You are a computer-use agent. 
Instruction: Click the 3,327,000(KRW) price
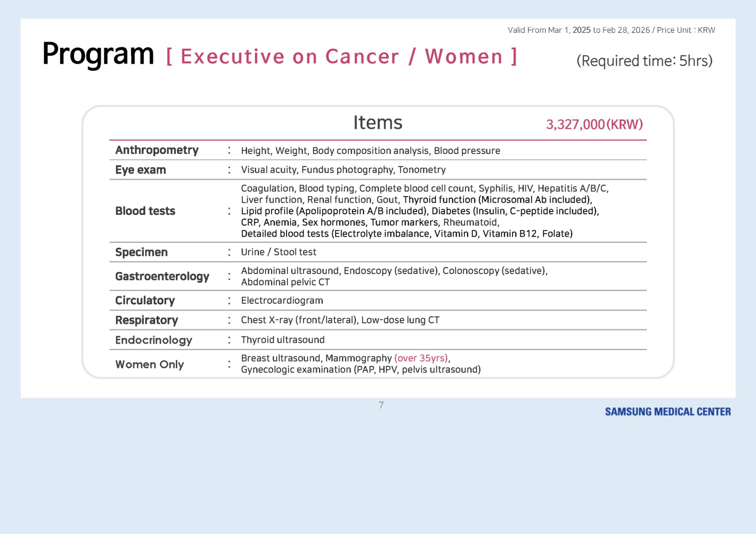point(594,124)
